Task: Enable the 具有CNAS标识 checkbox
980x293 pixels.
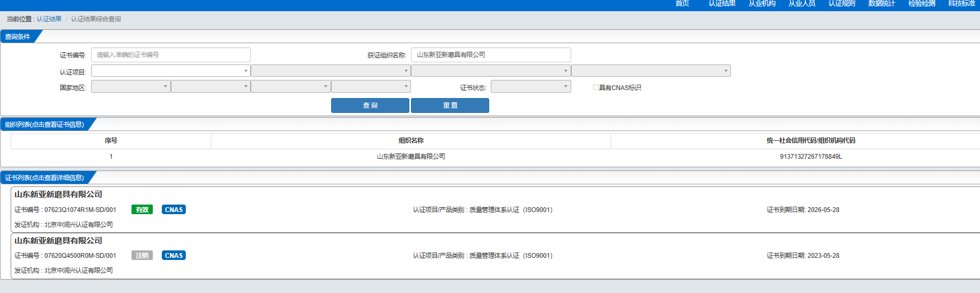Action: [596, 87]
